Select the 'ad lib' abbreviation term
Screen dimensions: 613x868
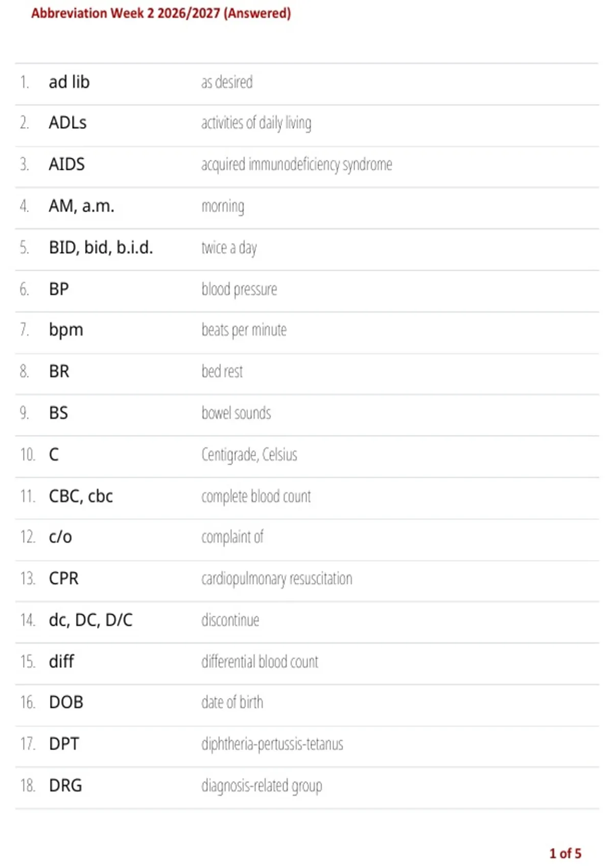coord(69,82)
